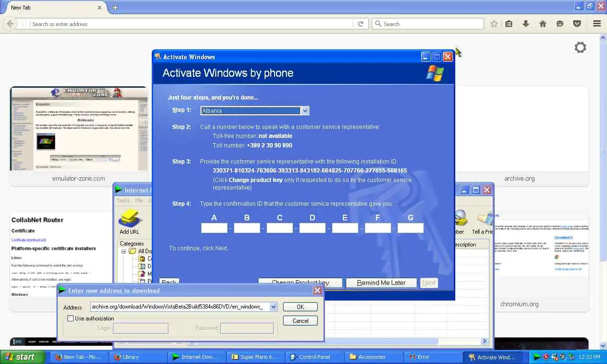607x364 pixels.
Task: Close the Enter new address dialog
Action: (x=317, y=291)
